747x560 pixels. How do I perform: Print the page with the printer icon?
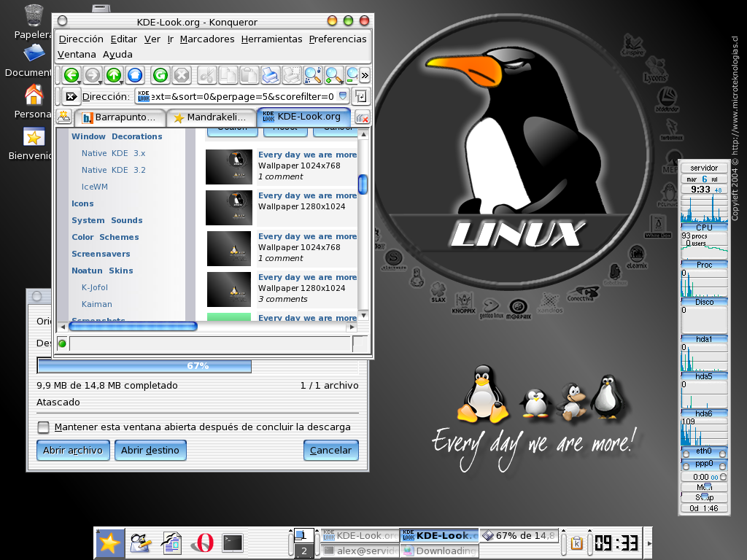[x=270, y=75]
